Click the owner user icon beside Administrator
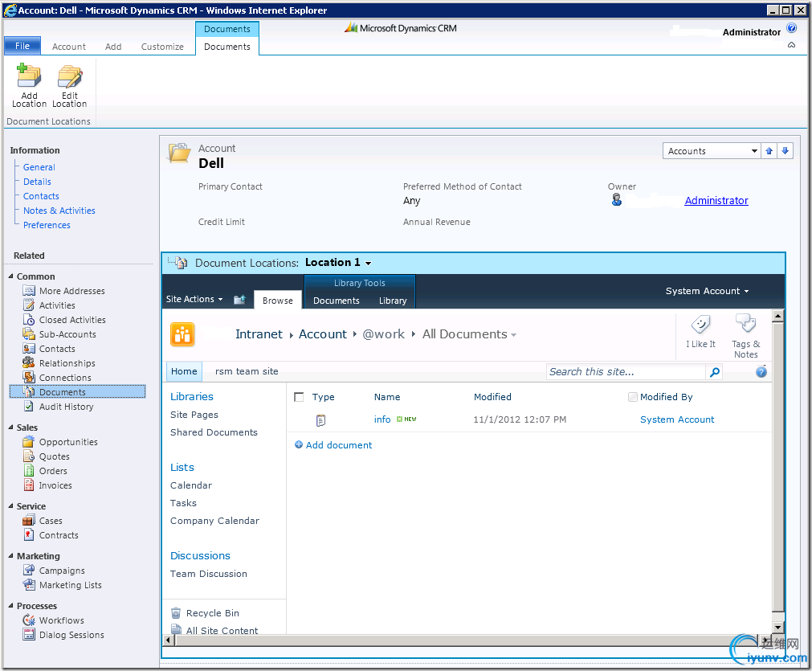This screenshot has width=812, height=671. pos(616,200)
